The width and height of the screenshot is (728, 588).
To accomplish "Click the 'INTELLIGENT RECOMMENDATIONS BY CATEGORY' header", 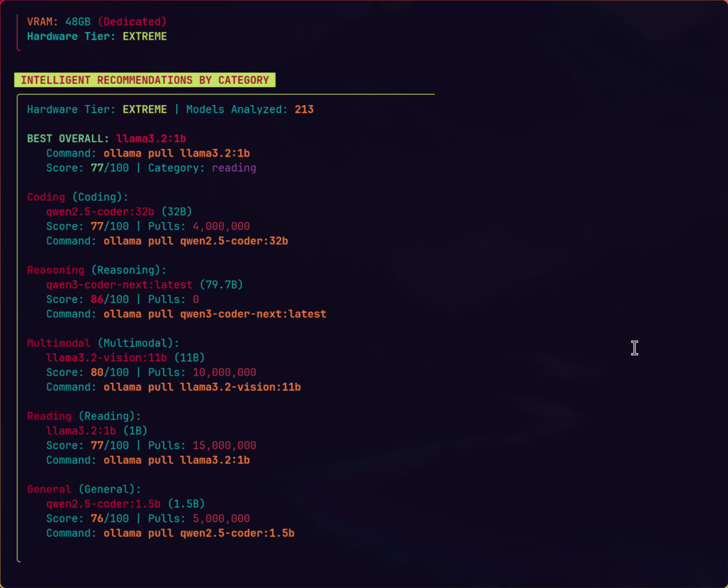I will point(144,80).
